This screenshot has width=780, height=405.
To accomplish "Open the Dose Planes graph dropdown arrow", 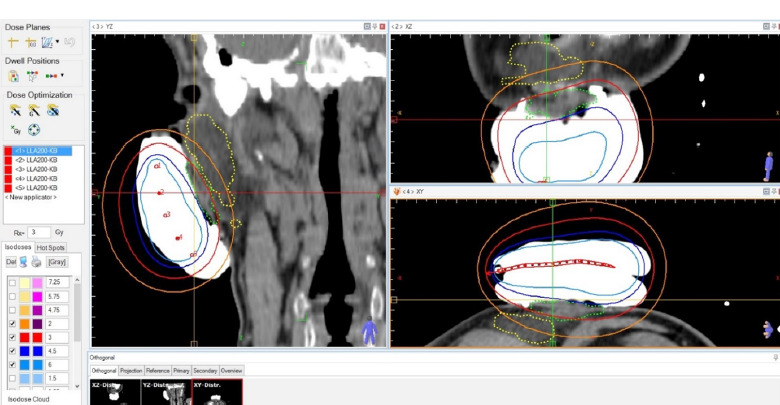I will coord(58,42).
